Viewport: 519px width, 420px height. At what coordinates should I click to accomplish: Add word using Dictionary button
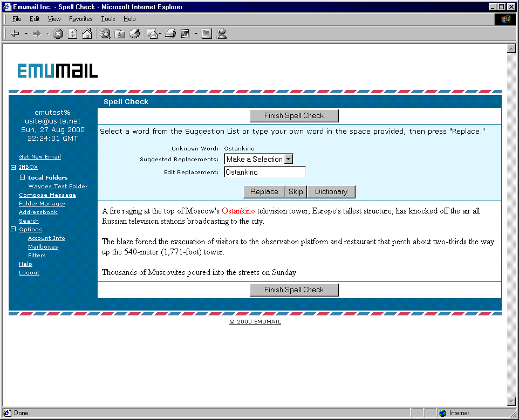click(331, 192)
